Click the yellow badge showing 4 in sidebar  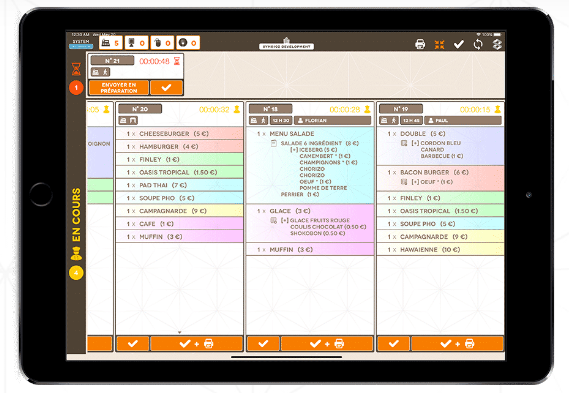click(x=76, y=273)
